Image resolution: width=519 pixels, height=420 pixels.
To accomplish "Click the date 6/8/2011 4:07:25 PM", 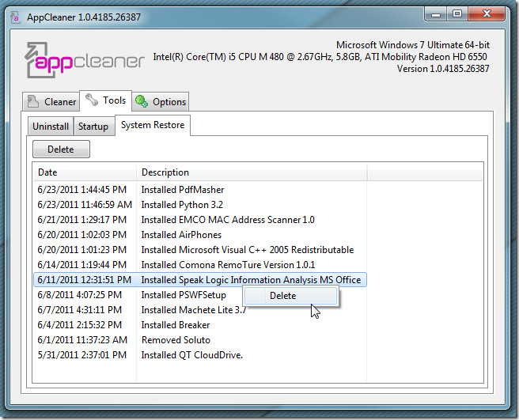I will [80, 295].
